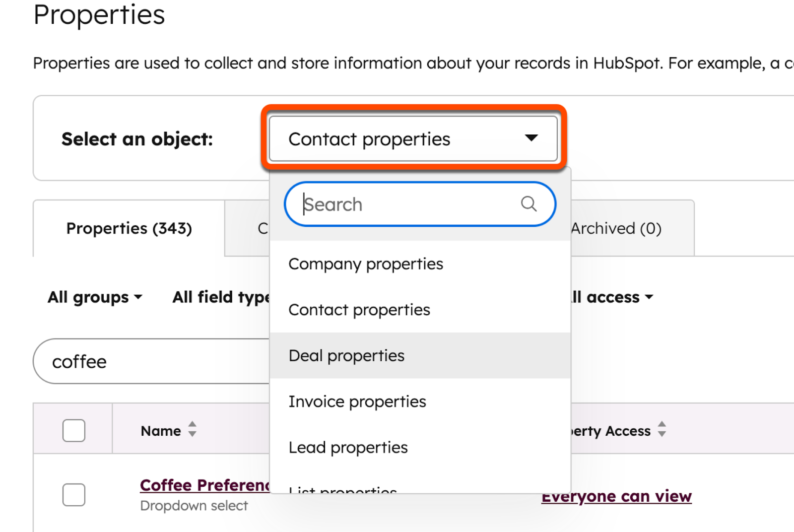Click the caret on the object selector
Screen dimensions: 794x532
531,139
